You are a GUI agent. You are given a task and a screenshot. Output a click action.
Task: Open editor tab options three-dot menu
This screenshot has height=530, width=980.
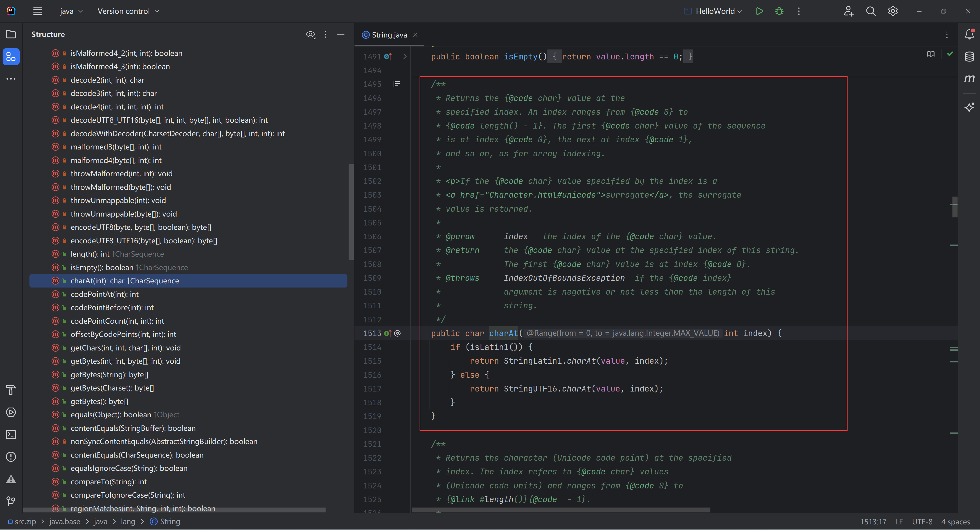(x=947, y=35)
